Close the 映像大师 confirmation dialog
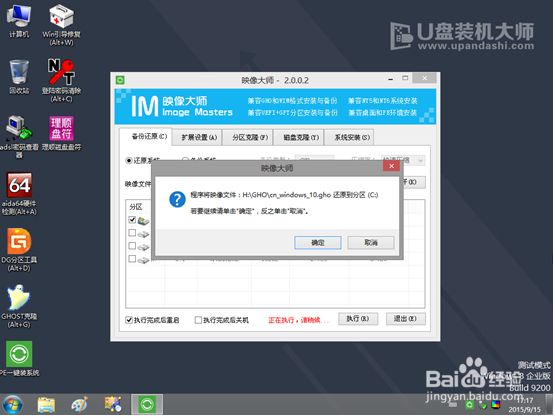This screenshot has height=416, width=555. tap(391, 166)
